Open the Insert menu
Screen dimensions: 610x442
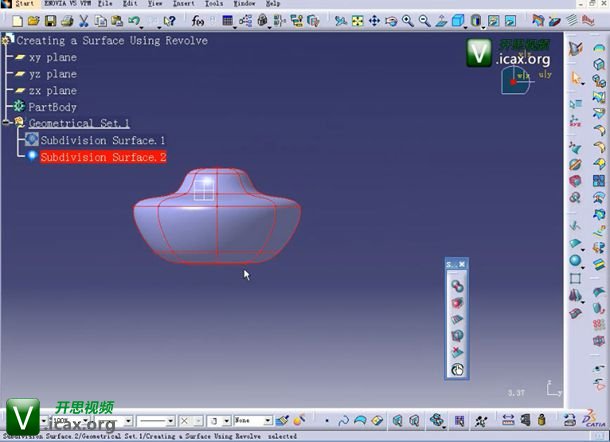coord(185,4)
